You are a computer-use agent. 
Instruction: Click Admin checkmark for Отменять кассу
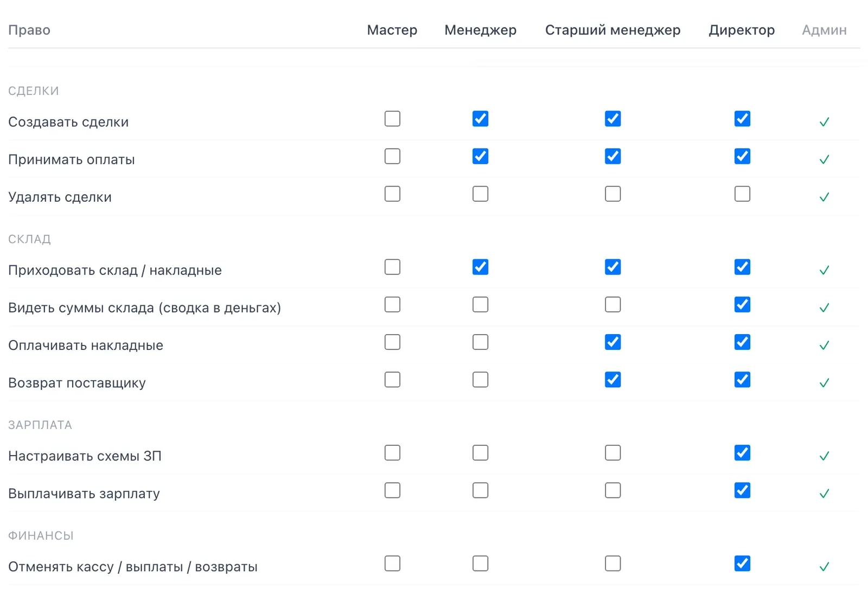824,567
